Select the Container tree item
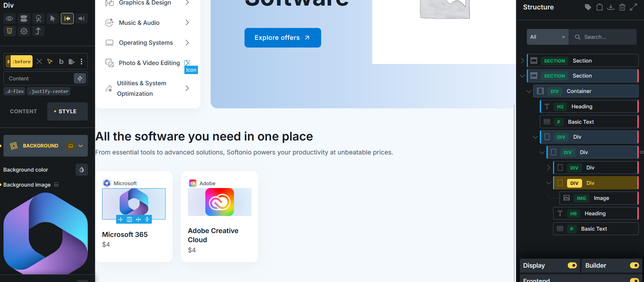This screenshot has height=282, width=644. point(586,91)
